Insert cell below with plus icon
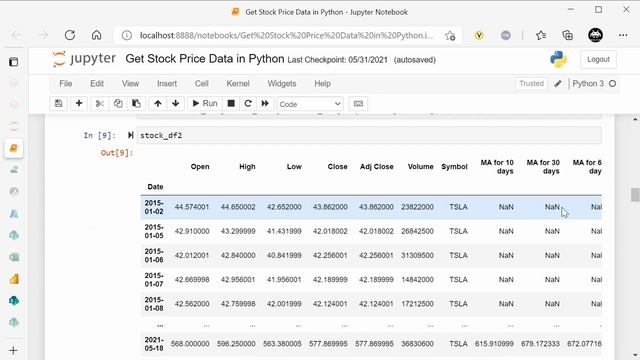This screenshot has width=640, height=360. (79, 104)
